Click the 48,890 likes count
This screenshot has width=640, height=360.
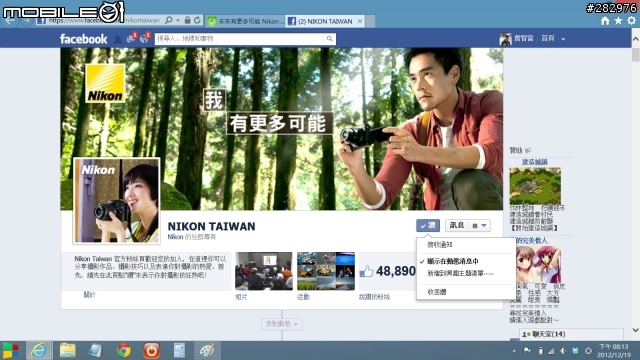[396, 271]
